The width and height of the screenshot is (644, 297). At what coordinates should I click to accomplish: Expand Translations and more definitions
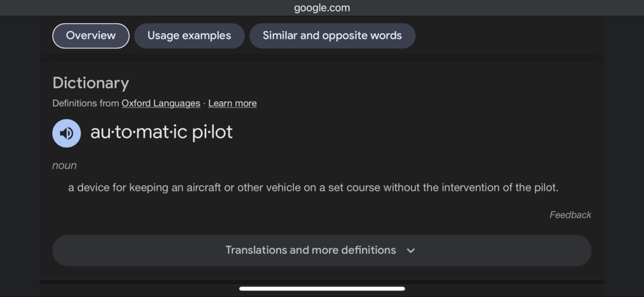pos(310,250)
